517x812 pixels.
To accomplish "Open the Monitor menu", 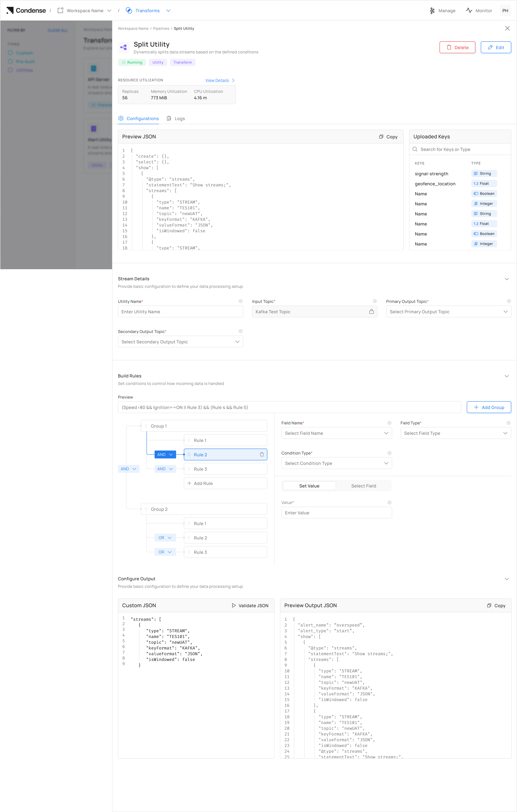I will click(479, 10).
